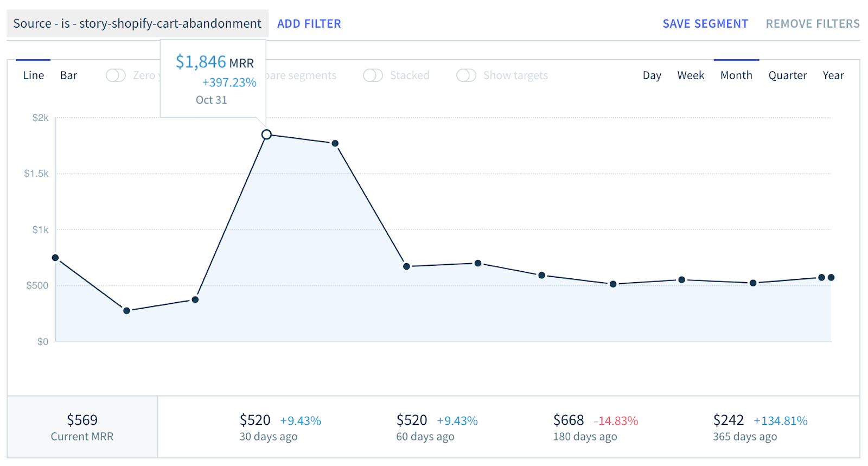Click SAVE SEGMENT

point(705,24)
